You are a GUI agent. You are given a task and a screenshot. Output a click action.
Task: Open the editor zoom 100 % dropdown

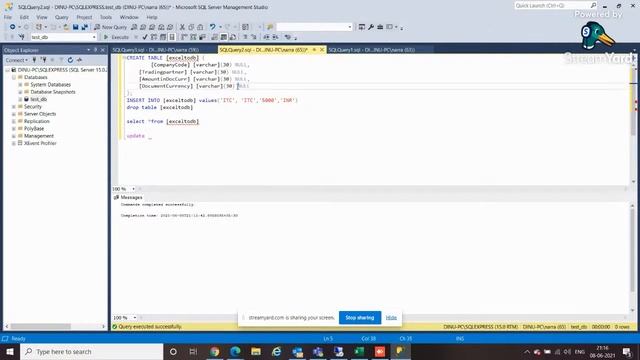(x=133, y=189)
